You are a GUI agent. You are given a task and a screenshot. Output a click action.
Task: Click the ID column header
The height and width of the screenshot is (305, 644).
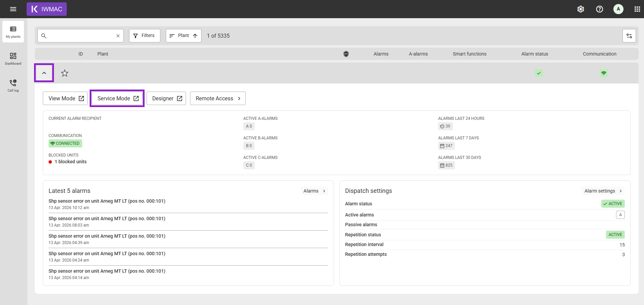(x=81, y=54)
